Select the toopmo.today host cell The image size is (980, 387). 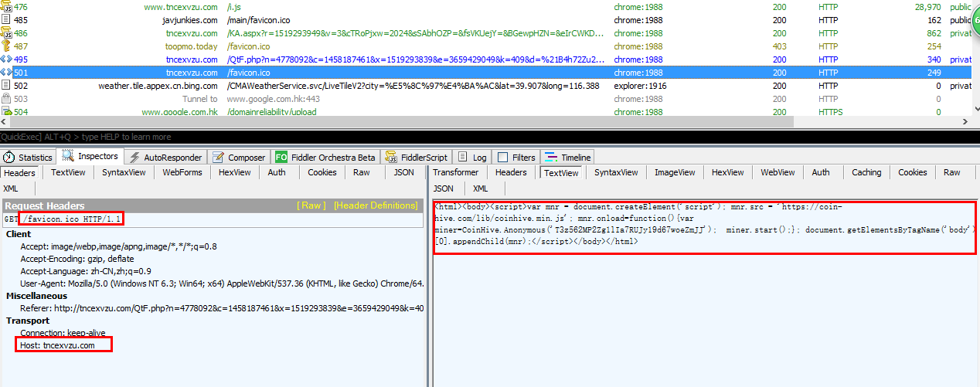191,46
